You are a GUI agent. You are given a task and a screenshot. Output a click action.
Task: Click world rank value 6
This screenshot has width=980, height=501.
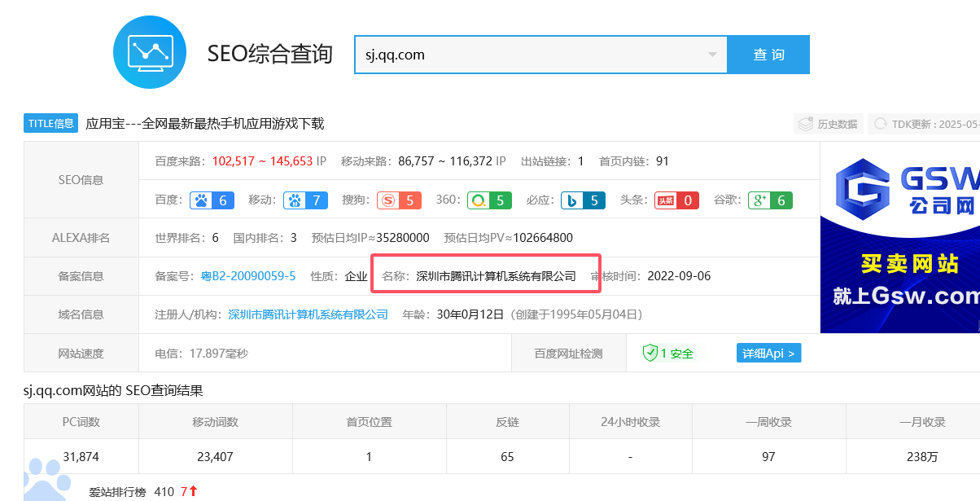click(x=215, y=238)
